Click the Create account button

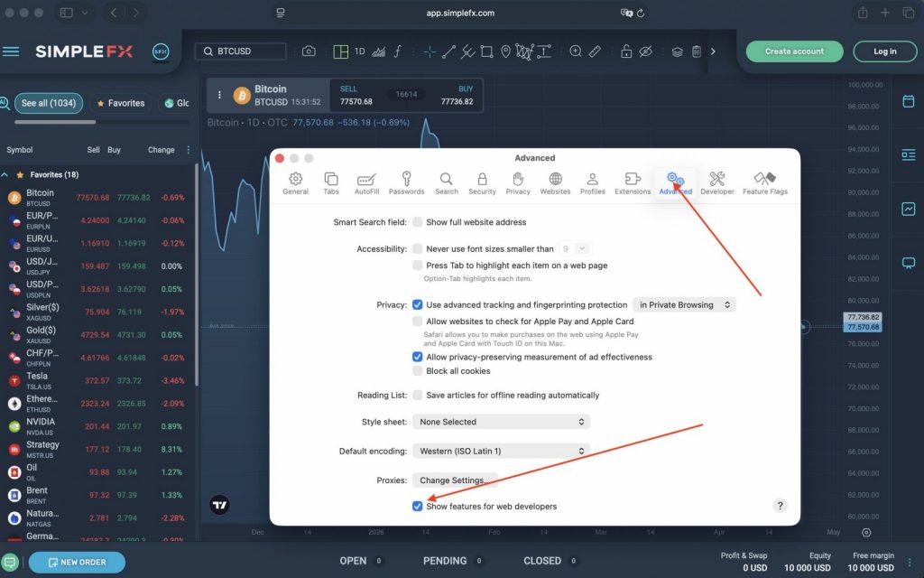794,51
